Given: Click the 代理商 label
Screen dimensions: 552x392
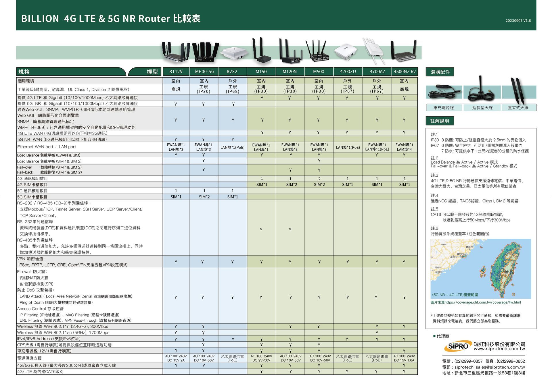Looking at the screenshot, I should click(x=443, y=336).
